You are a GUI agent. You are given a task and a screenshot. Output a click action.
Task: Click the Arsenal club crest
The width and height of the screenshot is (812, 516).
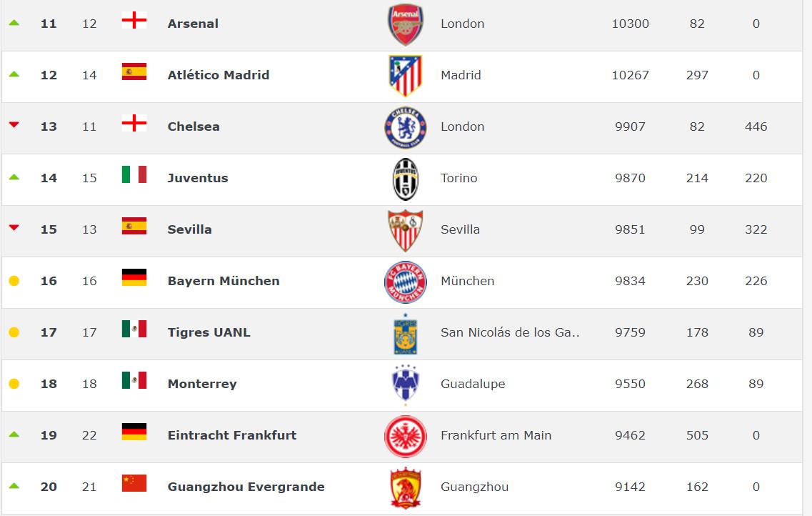pos(405,24)
